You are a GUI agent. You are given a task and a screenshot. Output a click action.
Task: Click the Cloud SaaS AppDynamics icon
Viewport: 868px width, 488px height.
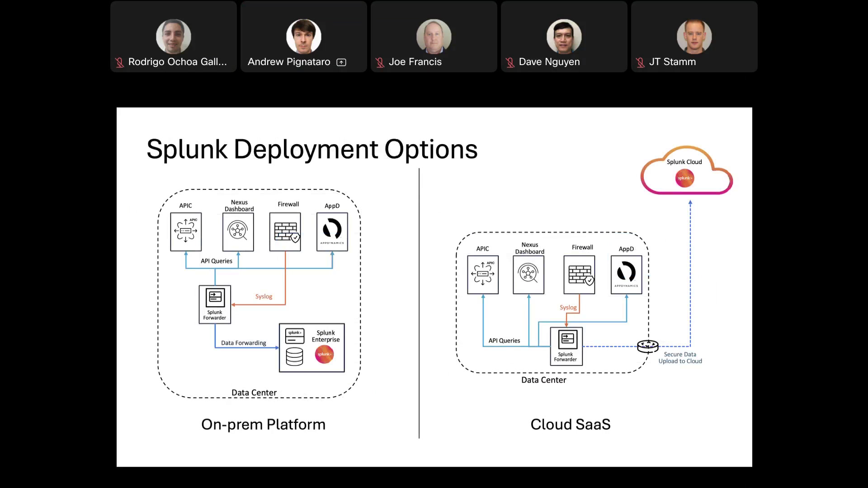tap(627, 275)
